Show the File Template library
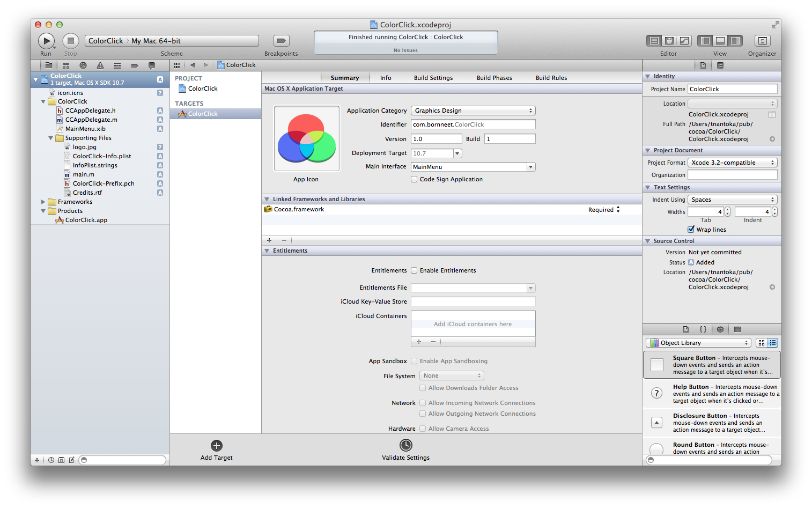 point(686,329)
